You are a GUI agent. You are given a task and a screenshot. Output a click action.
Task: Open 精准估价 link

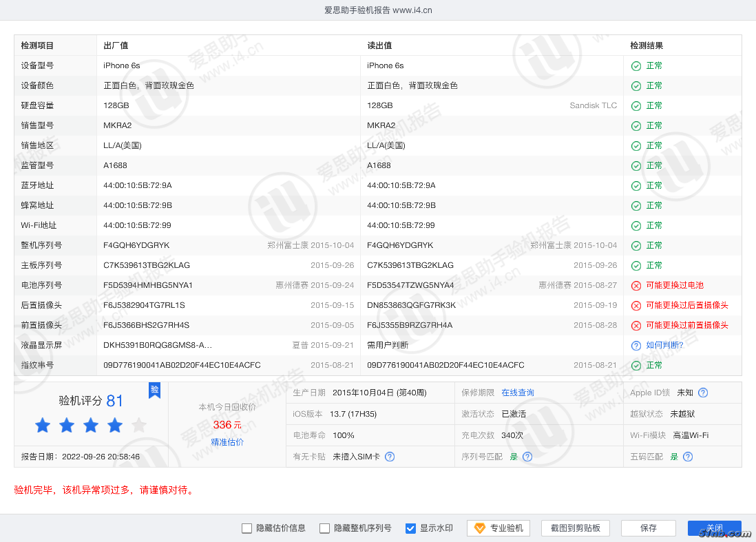227,442
